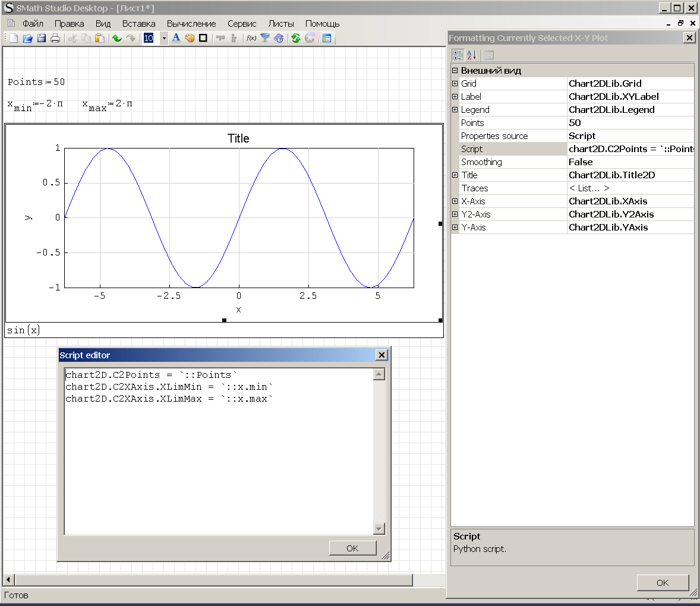Toggle the Categorized view in property grid
This screenshot has width=700, height=606.
[458, 55]
